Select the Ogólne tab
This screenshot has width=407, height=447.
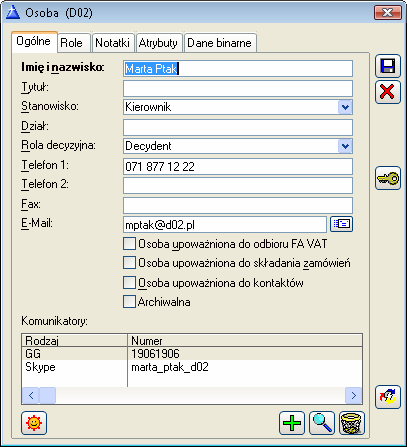pos(34,42)
